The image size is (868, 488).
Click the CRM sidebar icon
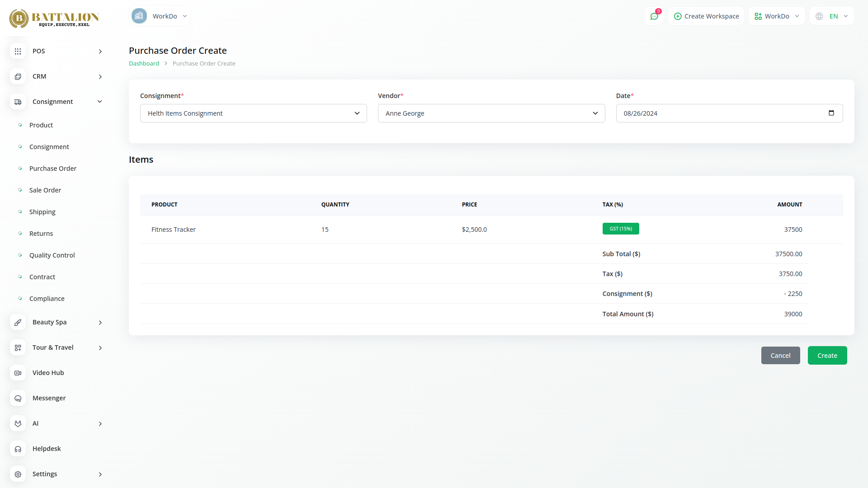tap(18, 76)
